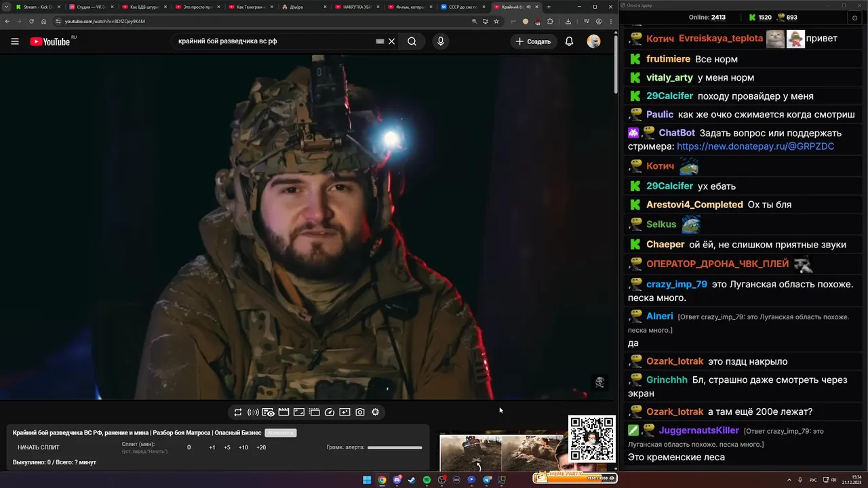Click the РУС language indicator in tray

point(813,480)
